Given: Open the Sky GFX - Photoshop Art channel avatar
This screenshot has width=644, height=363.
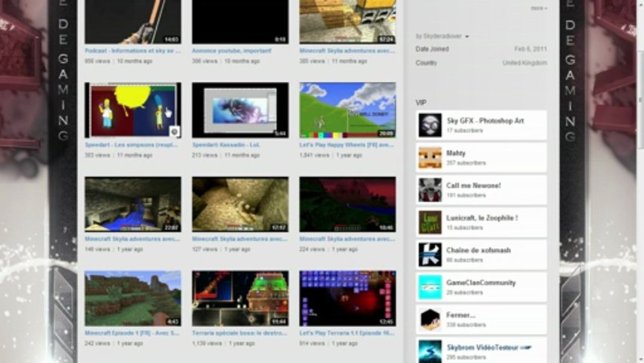Looking at the screenshot, I should [430, 125].
